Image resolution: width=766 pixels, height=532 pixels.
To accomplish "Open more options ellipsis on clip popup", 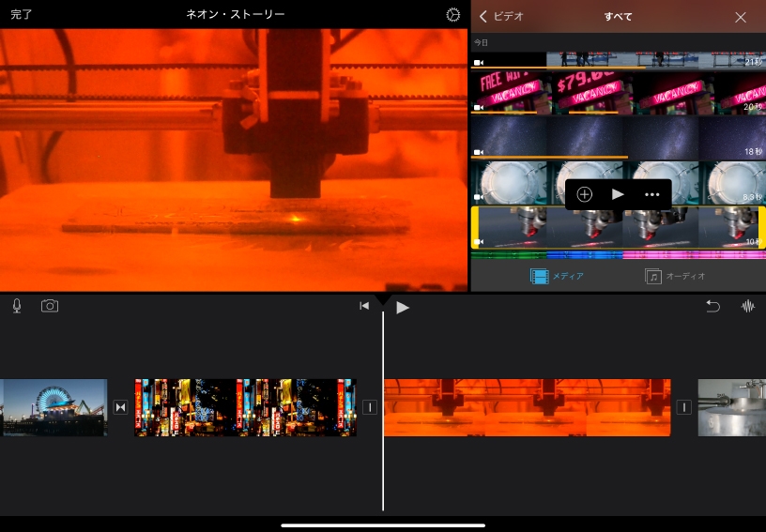I will (x=652, y=194).
